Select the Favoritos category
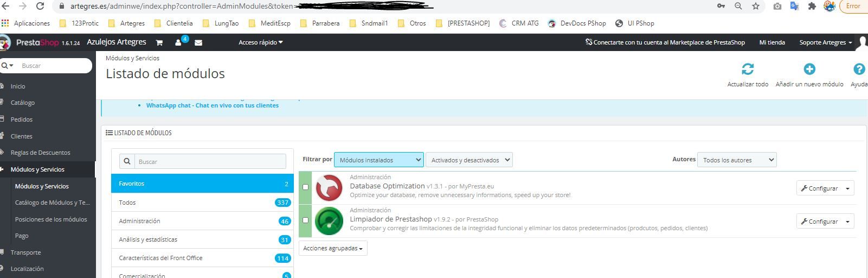 202,184
